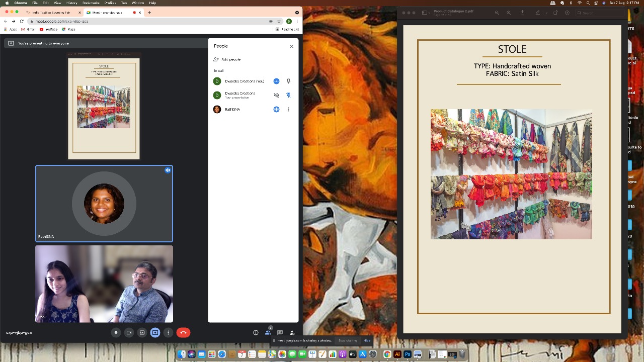The image size is (644, 362).
Task: Toggle captions in Meet
Action: coord(142,332)
